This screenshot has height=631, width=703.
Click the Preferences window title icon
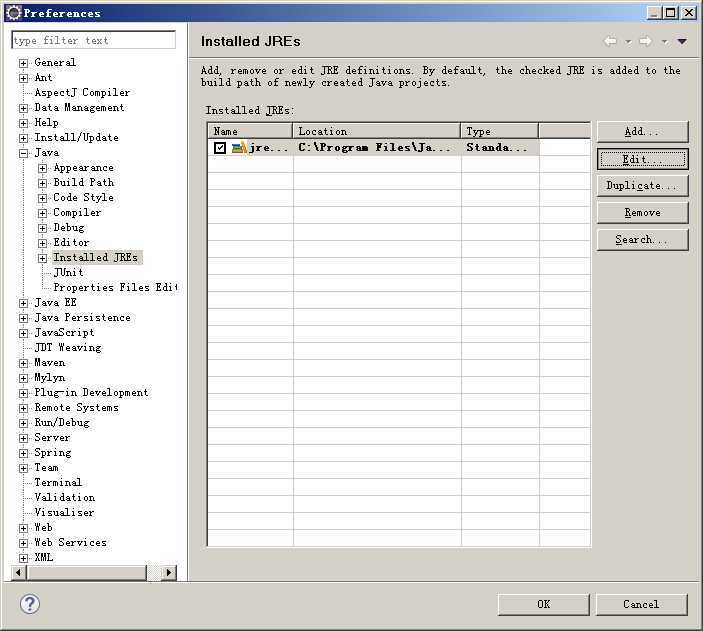click(14, 13)
